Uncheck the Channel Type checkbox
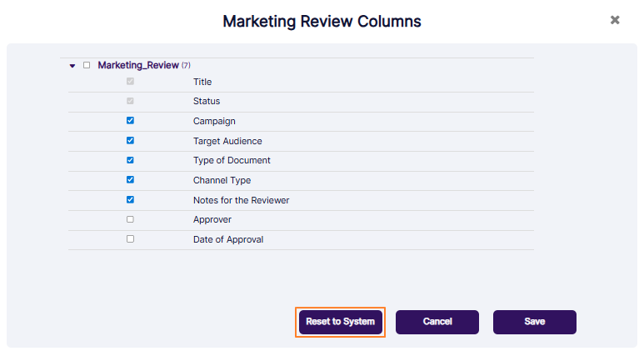 tap(130, 179)
